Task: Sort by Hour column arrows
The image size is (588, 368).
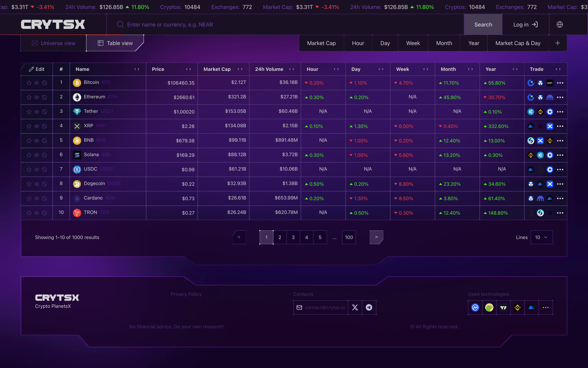Action: (x=336, y=69)
